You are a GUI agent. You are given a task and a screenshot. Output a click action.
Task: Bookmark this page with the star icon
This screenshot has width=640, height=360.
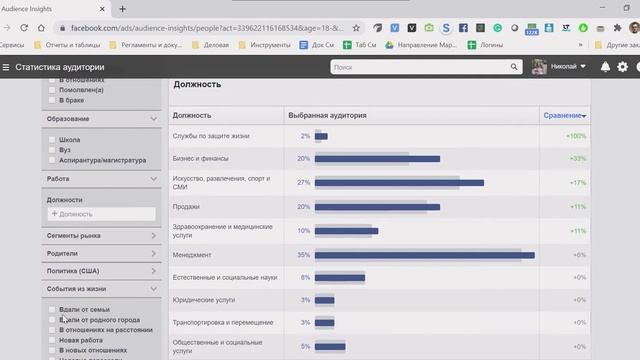pos(356,28)
